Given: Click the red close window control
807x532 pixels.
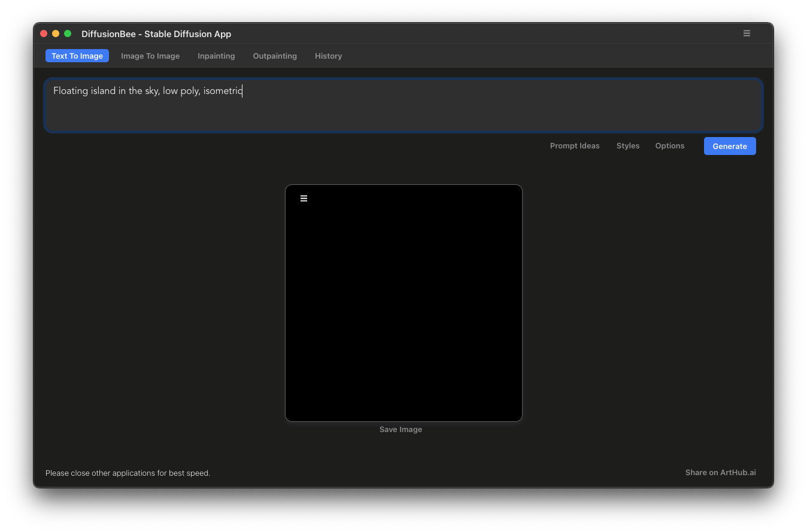Looking at the screenshot, I should tap(44, 34).
